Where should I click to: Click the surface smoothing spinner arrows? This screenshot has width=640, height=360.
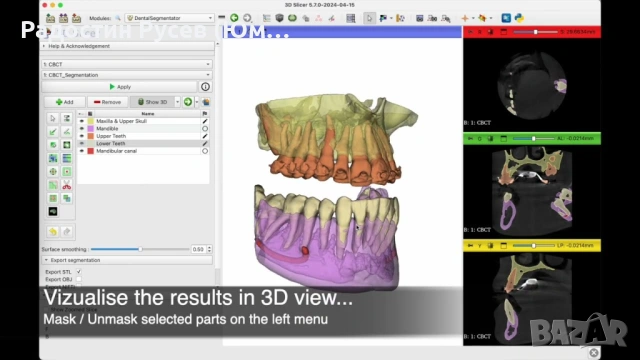click(x=209, y=249)
